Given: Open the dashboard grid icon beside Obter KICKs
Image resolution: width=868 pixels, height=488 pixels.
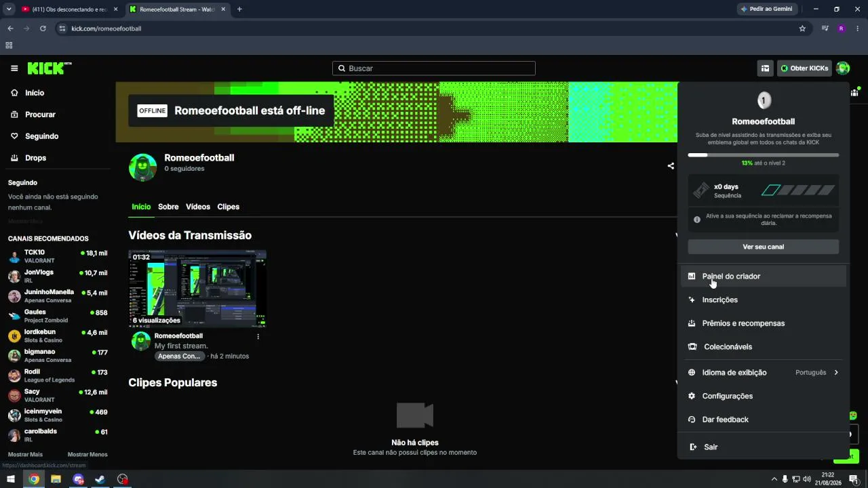Looking at the screenshot, I should [x=765, y=68].
